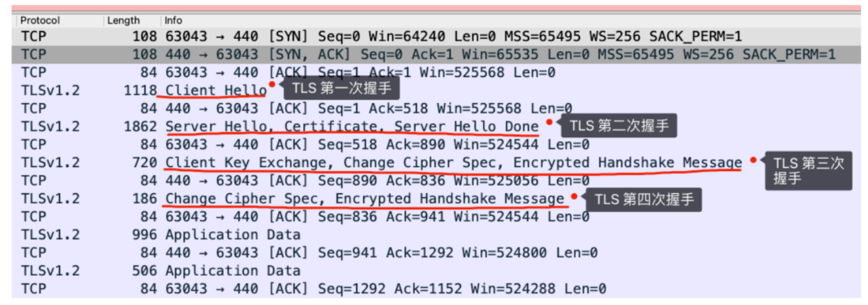Select the Client Hello packet row
The height and width of the screenshot is (305, 868).
pos(434,90)
